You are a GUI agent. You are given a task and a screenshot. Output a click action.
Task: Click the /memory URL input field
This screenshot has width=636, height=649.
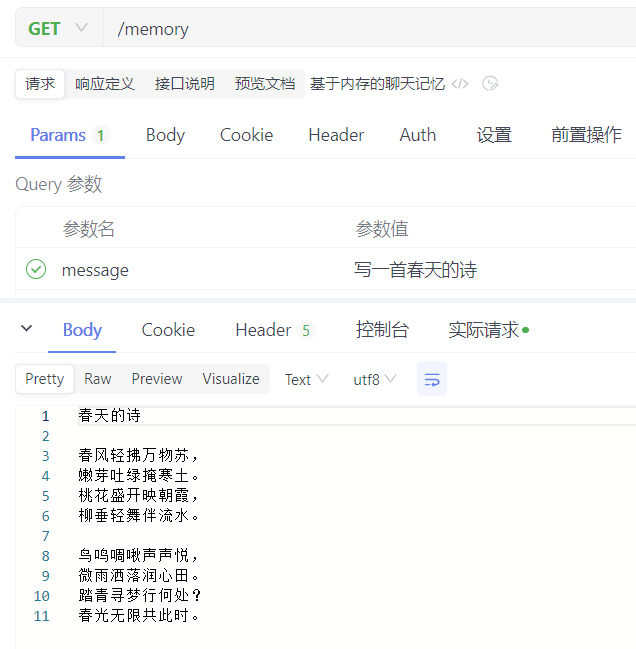[369, 29]
